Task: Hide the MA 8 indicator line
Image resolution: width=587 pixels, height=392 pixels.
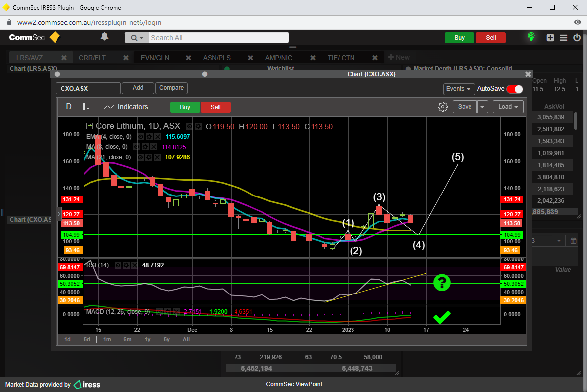Action: tap(137, 147)
